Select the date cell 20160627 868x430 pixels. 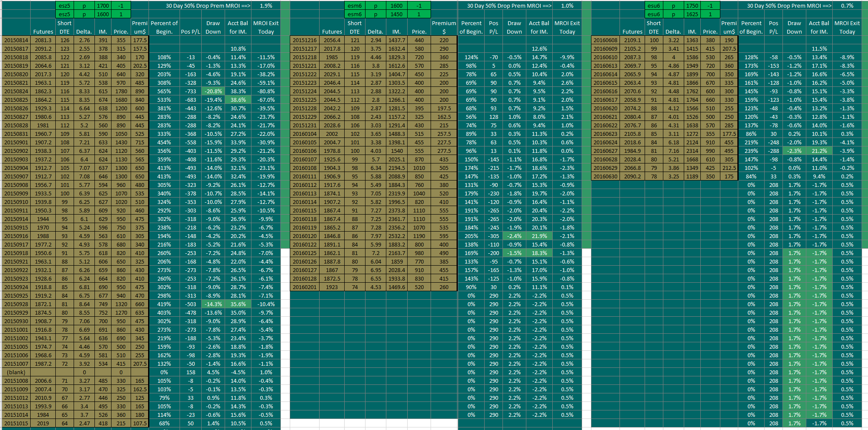point(605,151)
